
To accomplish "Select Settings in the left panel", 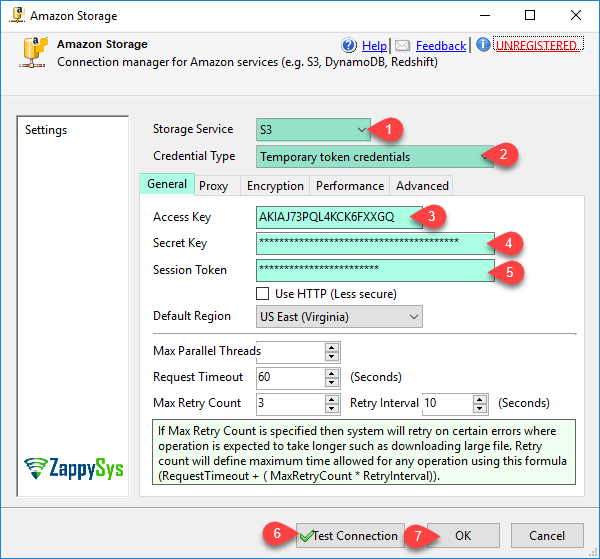I will click(x=46, y=130).
